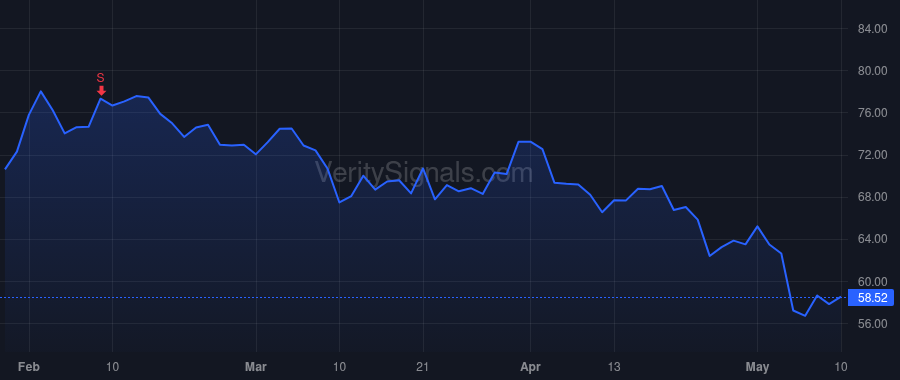This screenshot has height=380, width=900.
Task: Click the 56.00 price axis label
Action: (x=872, y=324)
